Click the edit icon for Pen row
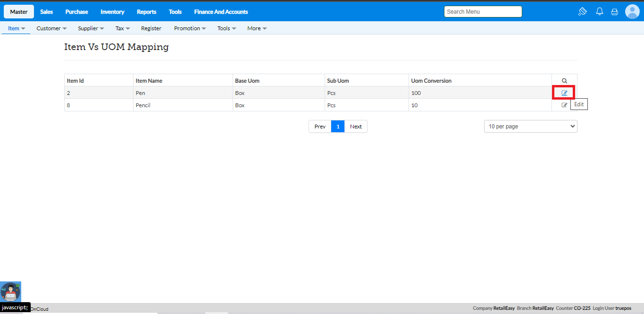This screenshot has width=644, height=314. (x=564, y=93)
